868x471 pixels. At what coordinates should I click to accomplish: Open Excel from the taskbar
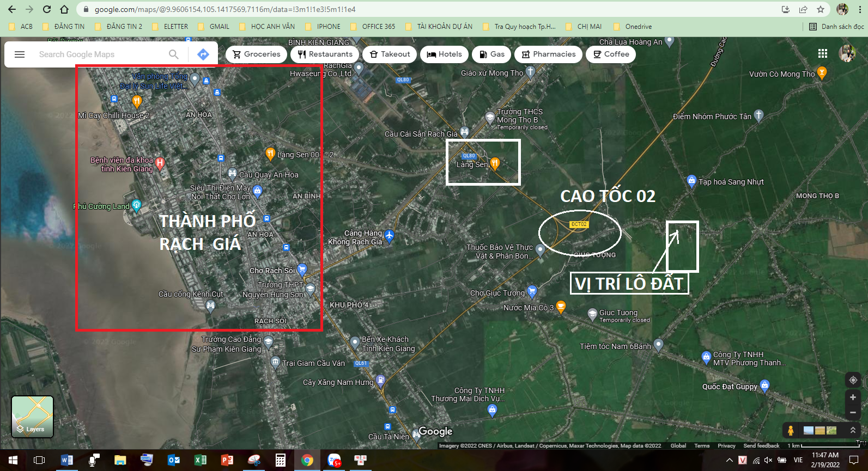[201, 460]
